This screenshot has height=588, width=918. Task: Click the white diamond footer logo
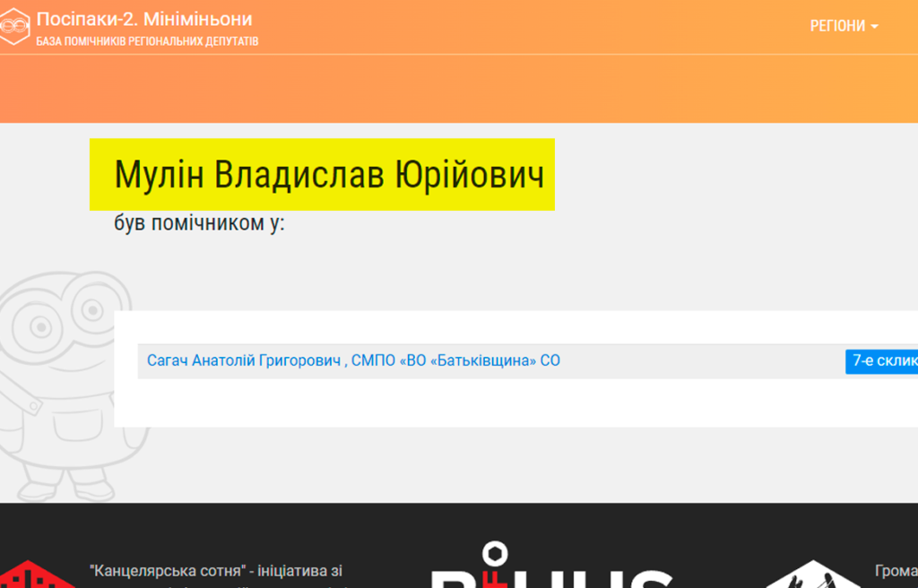click(x=812, y=575)
